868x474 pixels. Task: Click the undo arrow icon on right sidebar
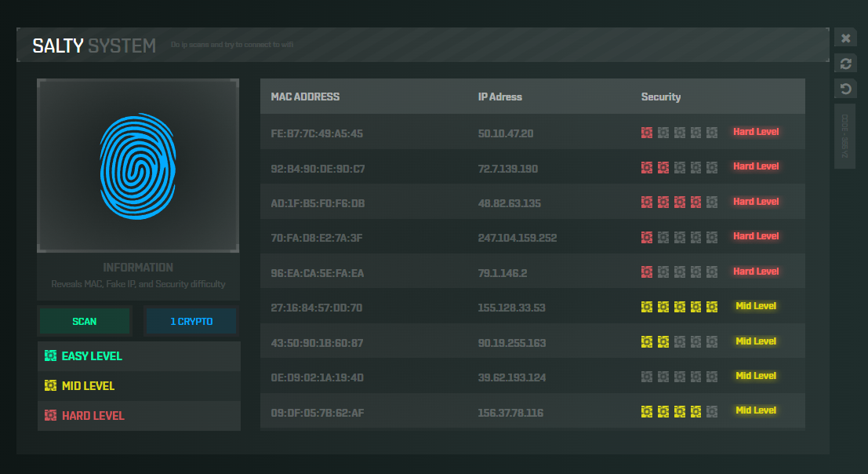845,89
